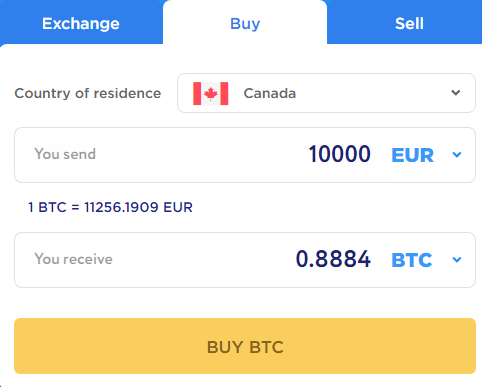Click the EUR currency label
This screenshot has width=482, height=387.
(x=412, y=155)
